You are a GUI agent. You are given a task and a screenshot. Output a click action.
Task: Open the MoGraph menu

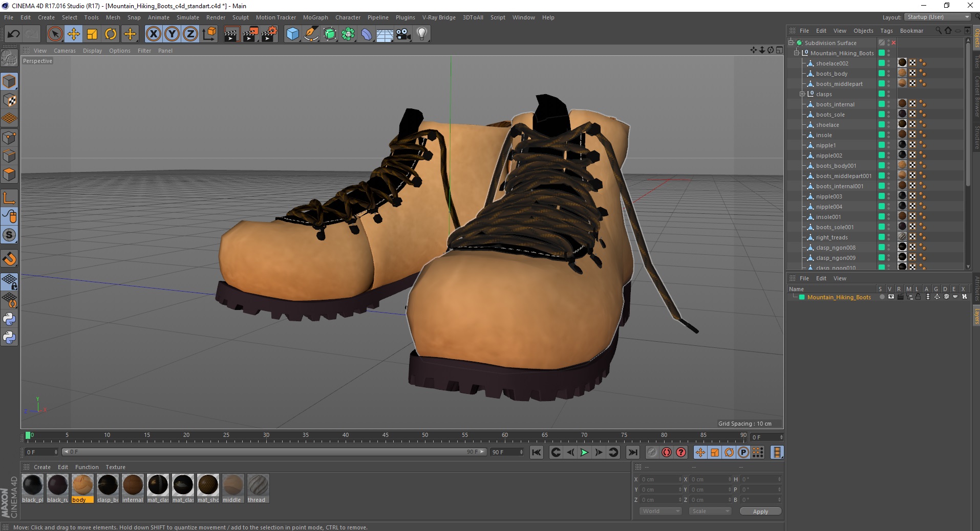[315, 17]
